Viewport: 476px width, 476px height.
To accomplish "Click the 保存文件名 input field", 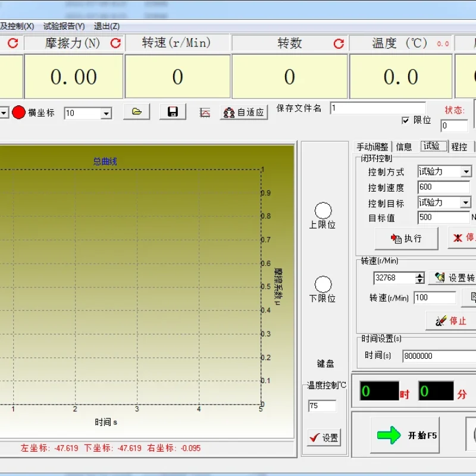I will click(378, 108).
